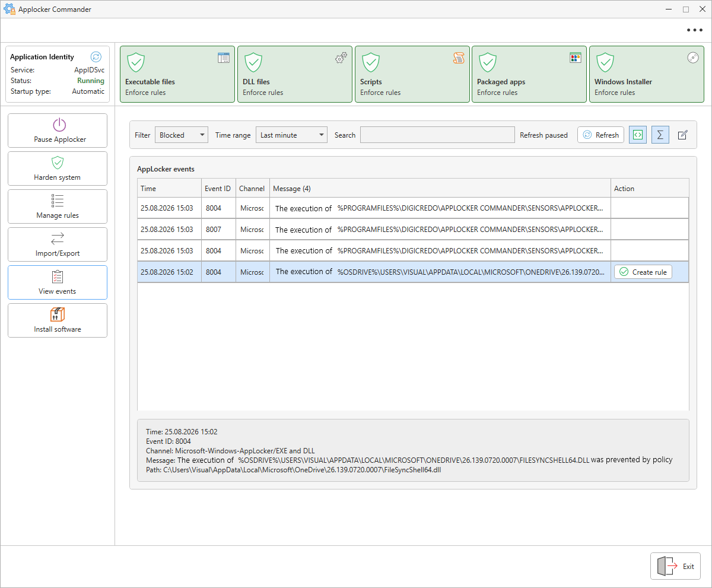This screenshot has width=712, height=588.
Task: Click the scroll icon on Scripts card
Action: (458, 58)
